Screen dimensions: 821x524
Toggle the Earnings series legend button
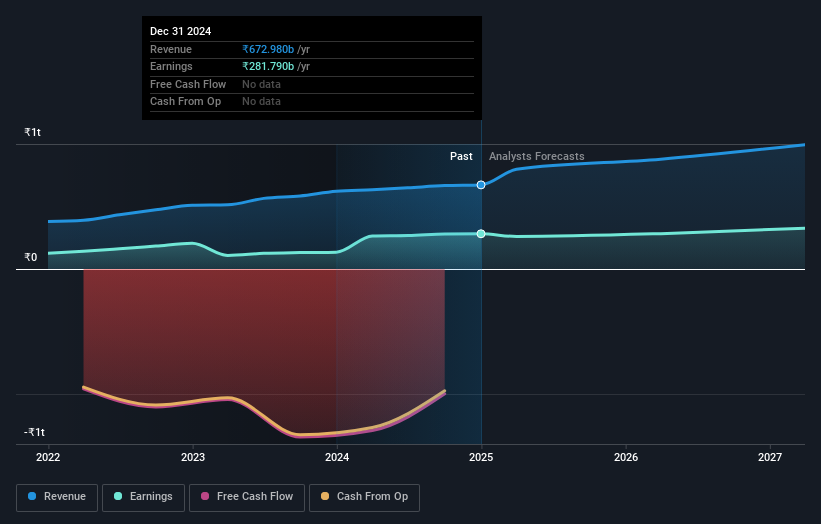tap(143, 497)
